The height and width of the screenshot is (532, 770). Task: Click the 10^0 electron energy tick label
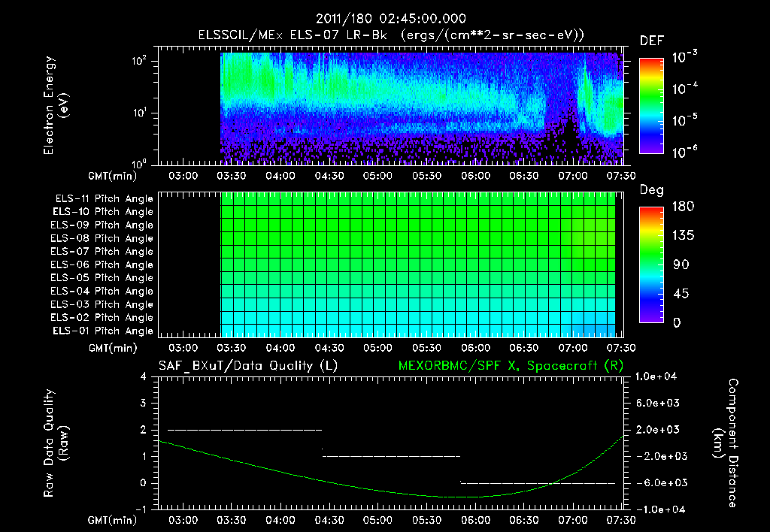[x=139, y=163]
